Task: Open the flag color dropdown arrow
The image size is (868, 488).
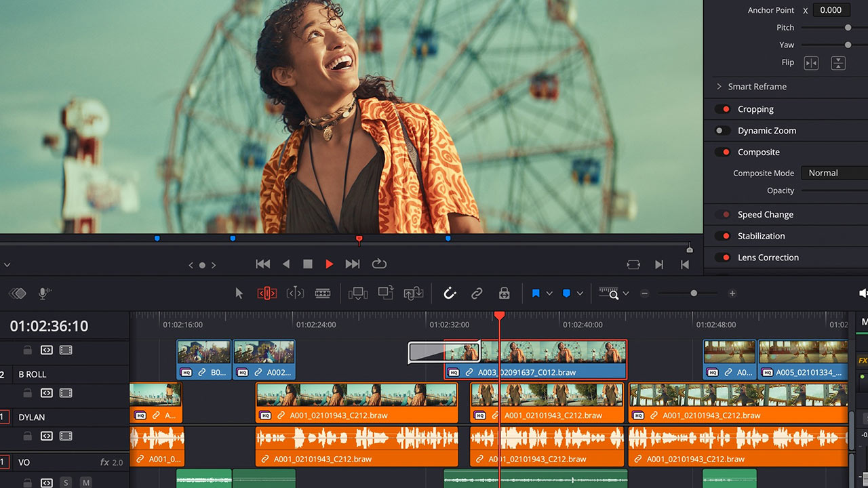Action: (x=549, y=293)
